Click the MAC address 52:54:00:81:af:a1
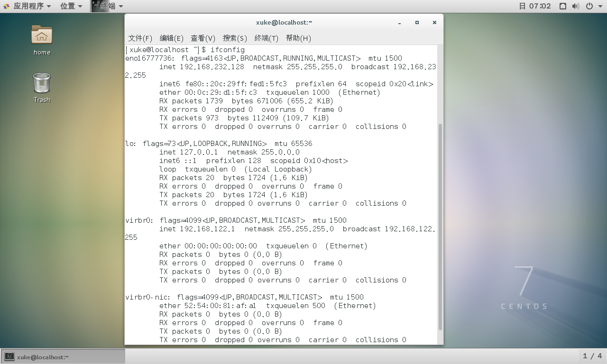This screenshot has height=364, width=607. coord(221,306)
